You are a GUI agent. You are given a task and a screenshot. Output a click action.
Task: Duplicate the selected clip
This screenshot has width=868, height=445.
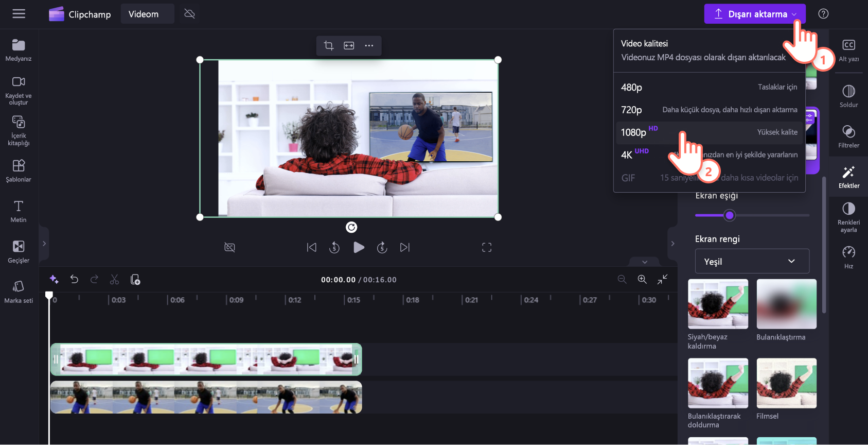point(135,279)
